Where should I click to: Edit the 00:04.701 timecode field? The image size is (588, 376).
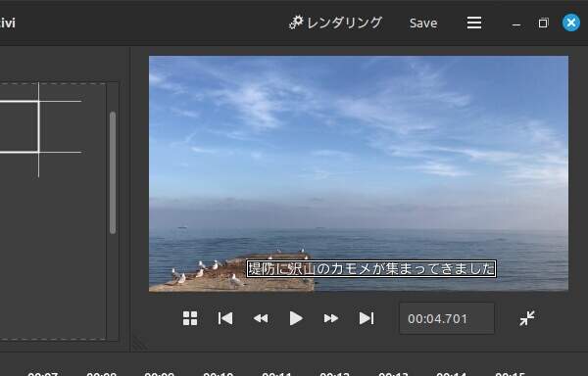[447, 318]
